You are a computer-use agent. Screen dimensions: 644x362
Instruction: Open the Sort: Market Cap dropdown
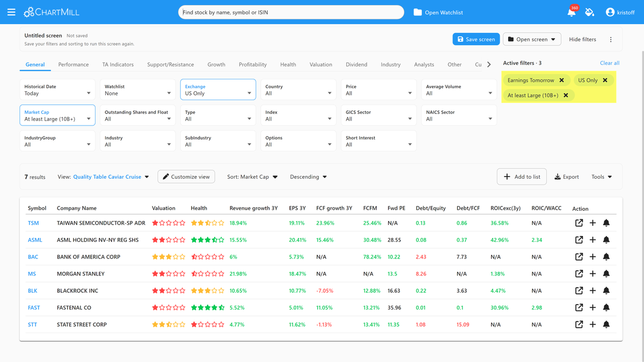click(252, 177)
